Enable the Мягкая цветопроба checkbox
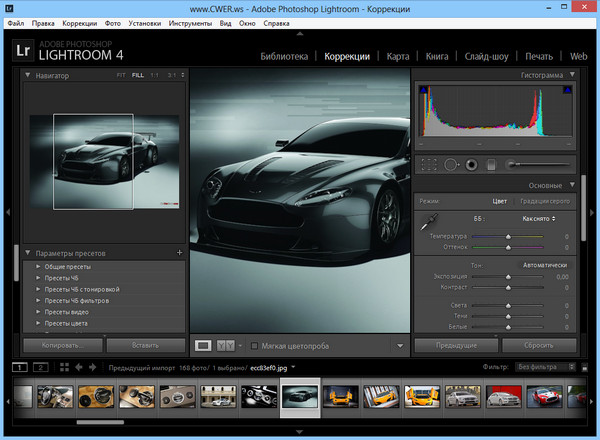The width and height of the screenshot is (600, 440). pos(254,346)
